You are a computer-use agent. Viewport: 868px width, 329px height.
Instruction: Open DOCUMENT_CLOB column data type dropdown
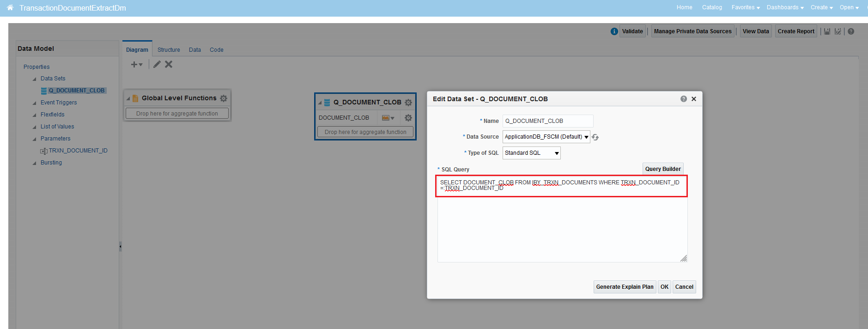pos(388,118)
